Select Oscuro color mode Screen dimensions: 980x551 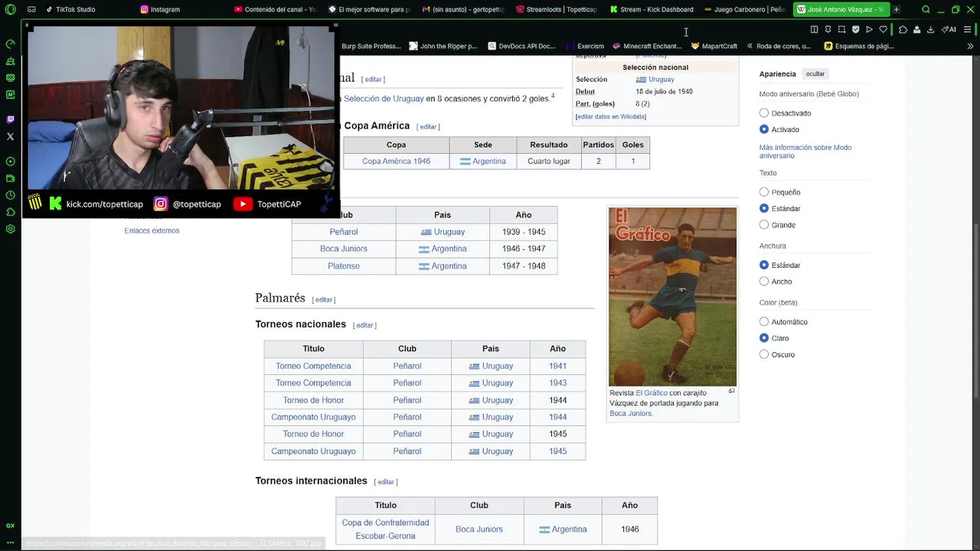tap(764, 354)
